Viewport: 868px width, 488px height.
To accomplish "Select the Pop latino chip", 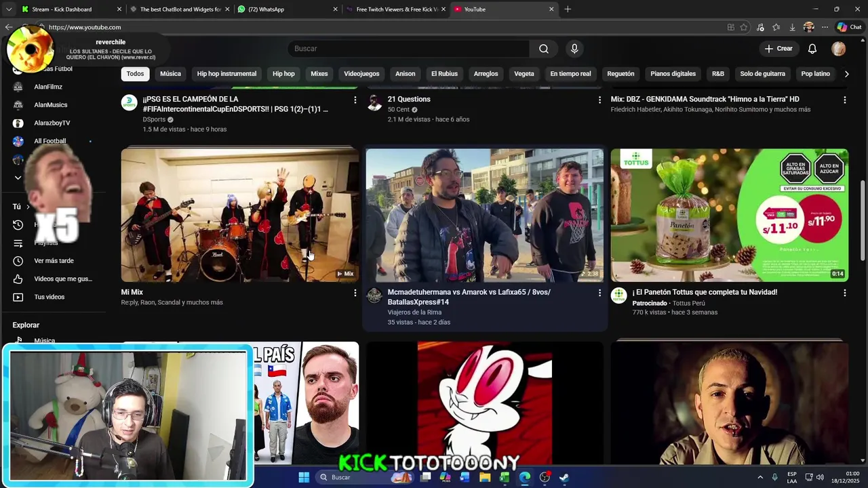I will pos(815,74).
